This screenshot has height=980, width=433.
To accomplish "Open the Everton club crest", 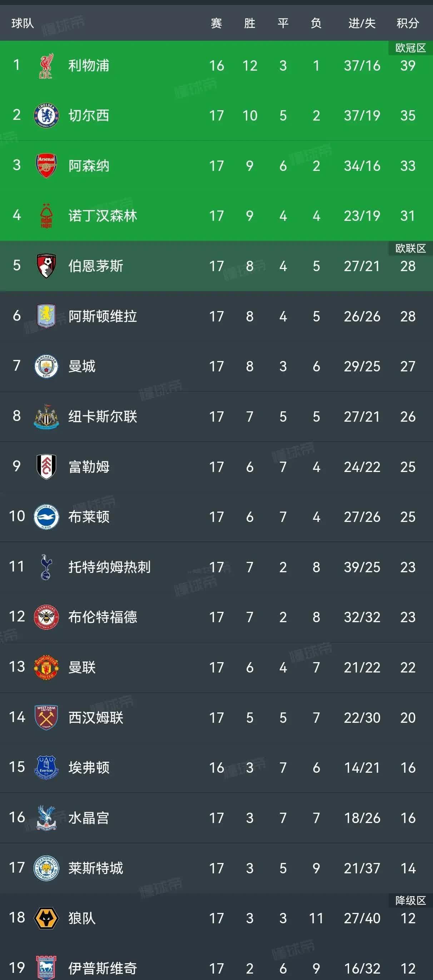I will pyautogui.click(x=46, y=768).
